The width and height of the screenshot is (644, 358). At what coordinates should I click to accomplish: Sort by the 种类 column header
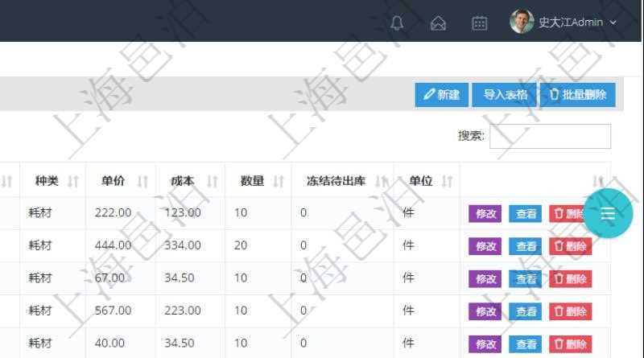(53, 181)
